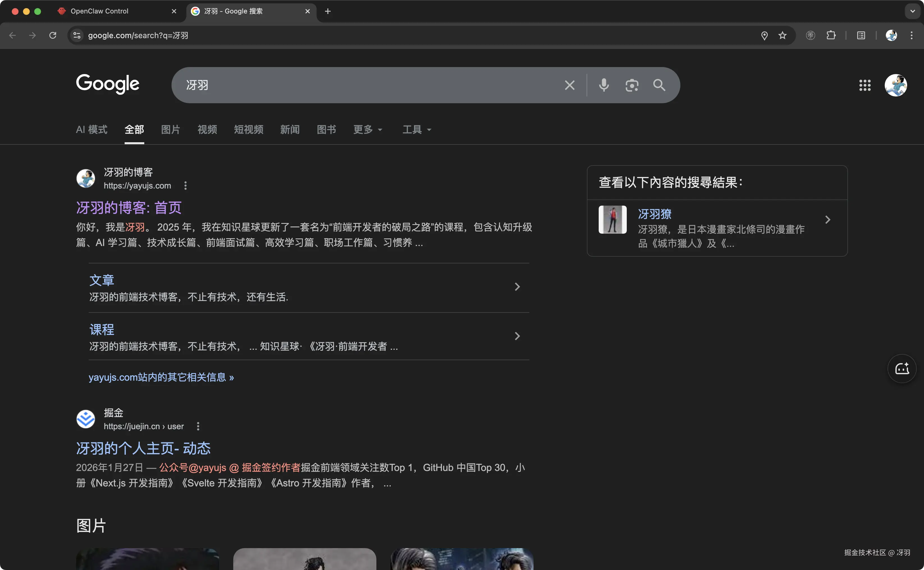Open the 工具 dropdown menu
This screenshot has height=570, width=924.
pos(416,129)
